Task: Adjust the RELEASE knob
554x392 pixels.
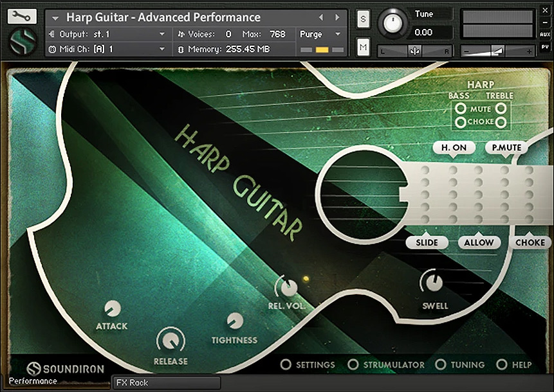Action: [171, 340]
